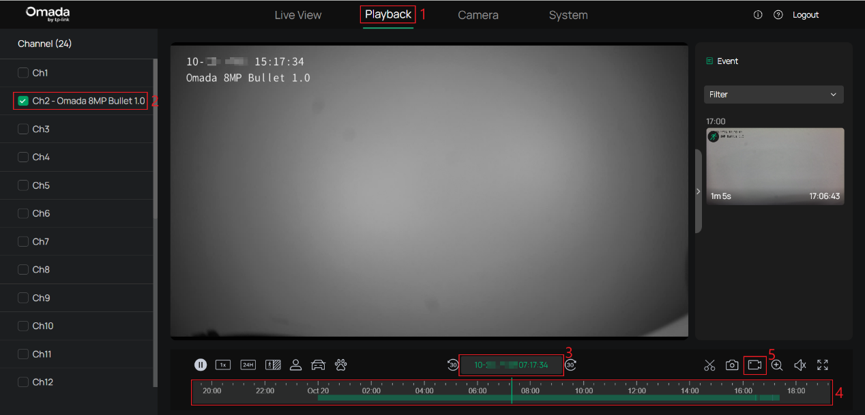
Task: Toggle the 24H timeline range
Action: pos(248,365)
